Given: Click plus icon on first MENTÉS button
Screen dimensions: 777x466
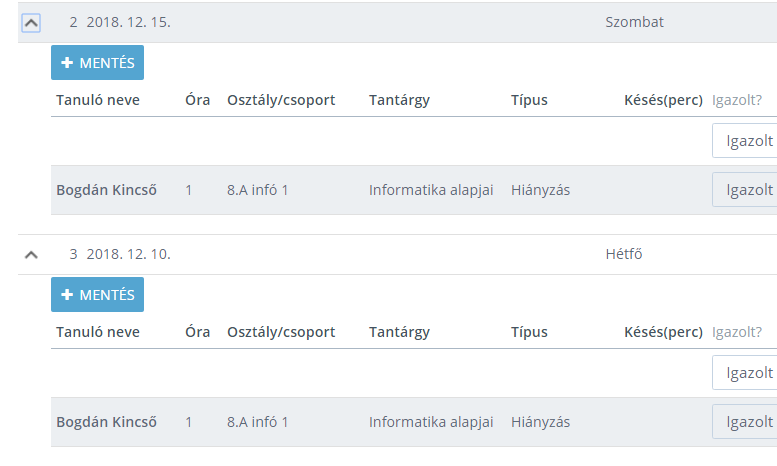Looking at the screenshot, I should [x=67, y=62].
